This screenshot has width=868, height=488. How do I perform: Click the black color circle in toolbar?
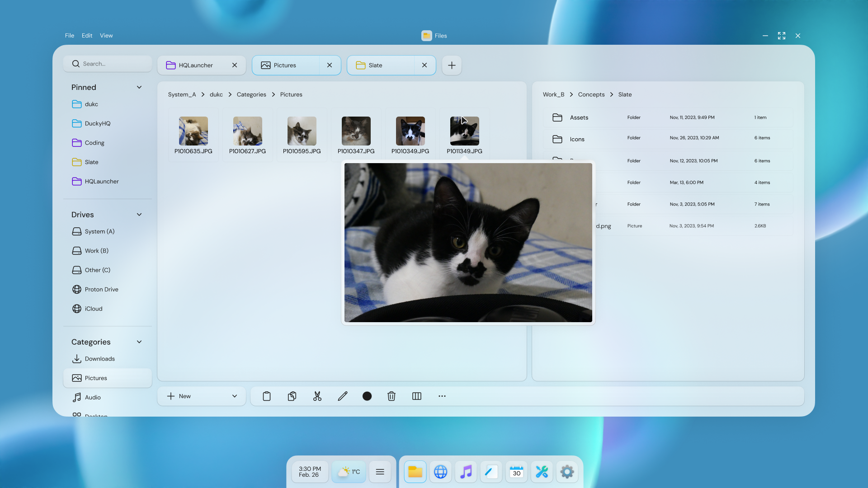(367, 396)
